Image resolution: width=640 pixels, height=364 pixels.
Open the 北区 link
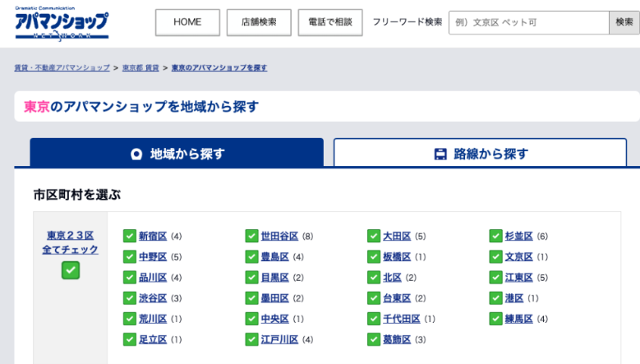[x=392, y=278]
